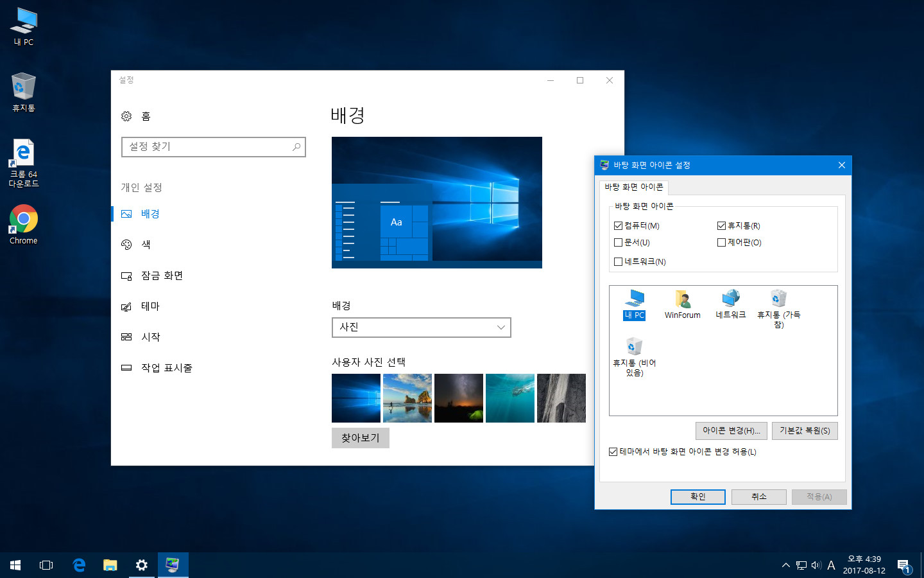Screen dimensions: 924x578
Task: Check the 제어판(O) checkbox
Action: tap(721, 243)
